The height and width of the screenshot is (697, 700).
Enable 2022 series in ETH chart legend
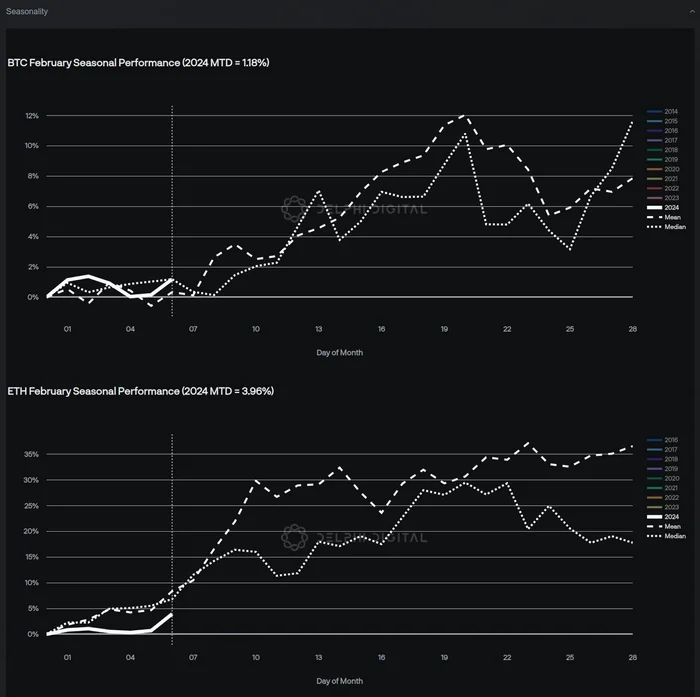point(663,497)
